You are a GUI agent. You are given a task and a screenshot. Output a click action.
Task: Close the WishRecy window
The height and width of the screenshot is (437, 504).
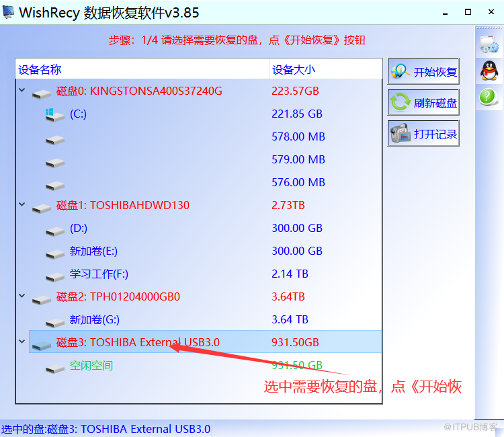(491, 12)
